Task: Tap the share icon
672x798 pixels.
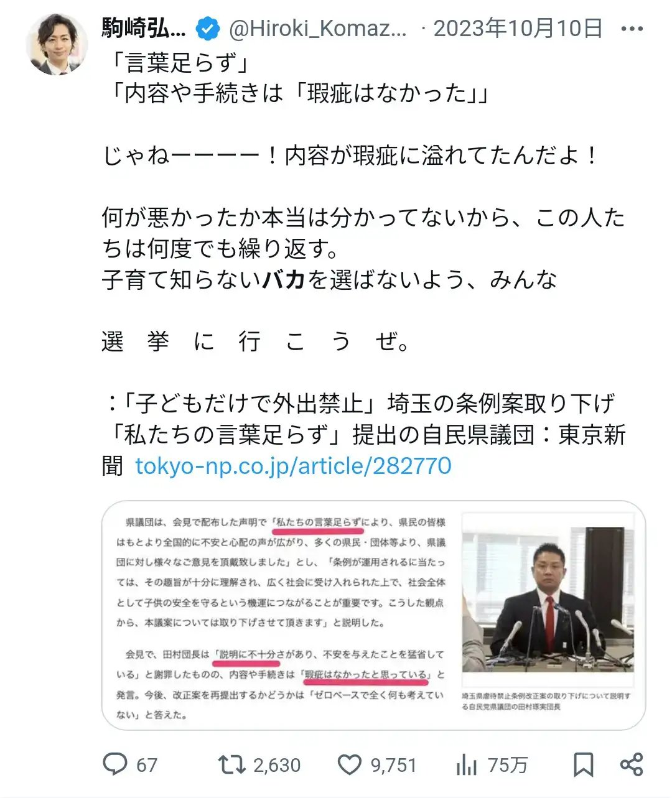Action: point(631,764)
